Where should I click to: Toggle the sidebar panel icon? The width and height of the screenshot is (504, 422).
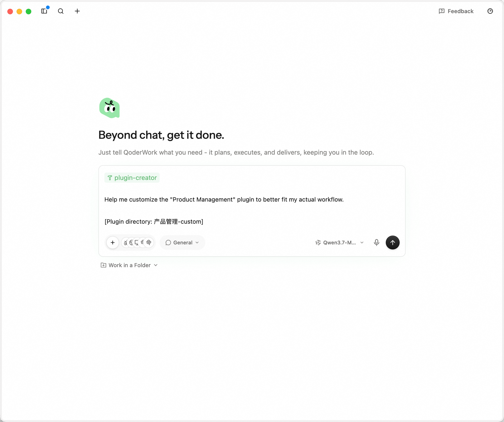[x=44, y=11]
